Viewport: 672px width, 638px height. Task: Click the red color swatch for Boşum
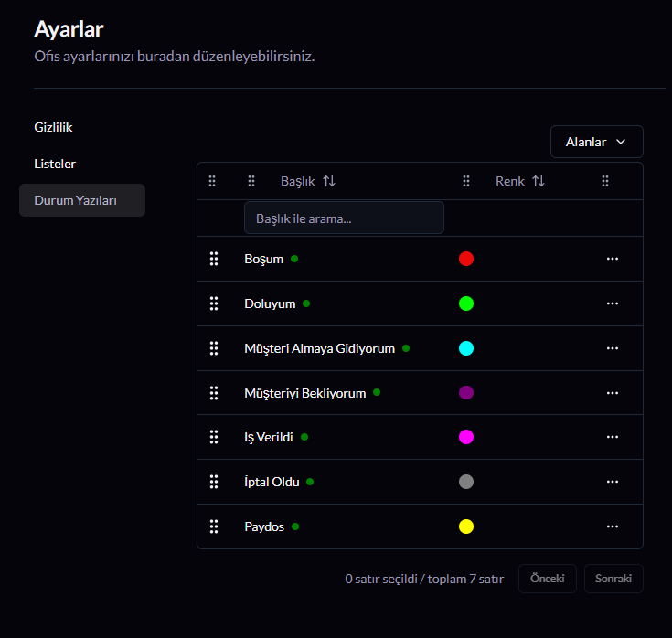pos(466,259)
